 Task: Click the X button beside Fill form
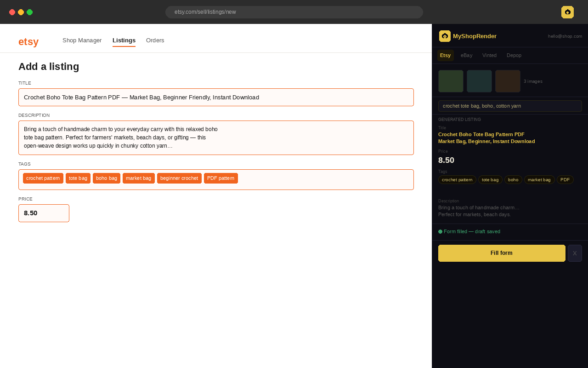tap(575, 253)
